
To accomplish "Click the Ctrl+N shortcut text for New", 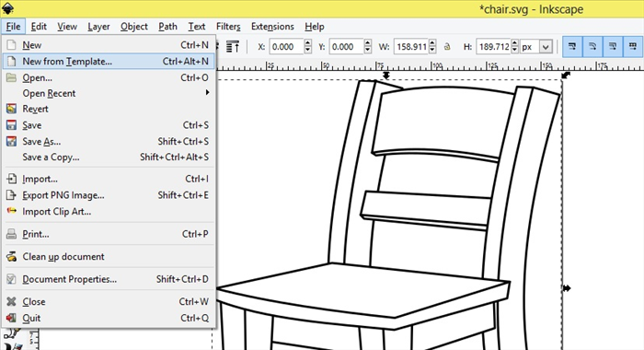I will 195,45.
